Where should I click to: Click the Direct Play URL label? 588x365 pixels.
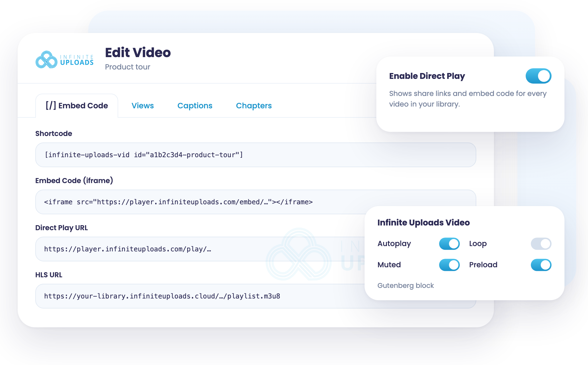[61, 228]
